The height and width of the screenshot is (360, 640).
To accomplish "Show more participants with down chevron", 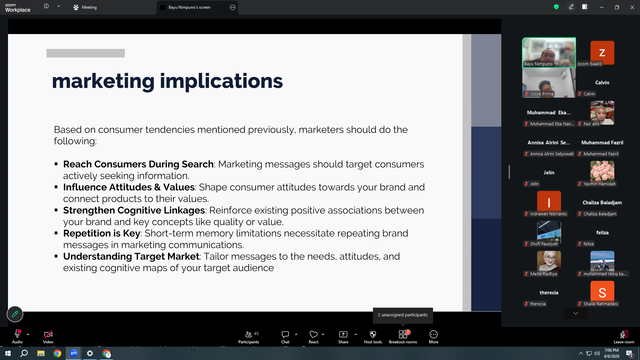I will point(576,313).
